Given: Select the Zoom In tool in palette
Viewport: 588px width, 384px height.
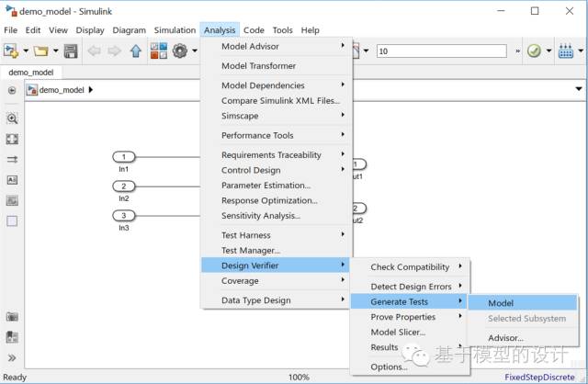Looking at the screenshot, I should point(12,119).
